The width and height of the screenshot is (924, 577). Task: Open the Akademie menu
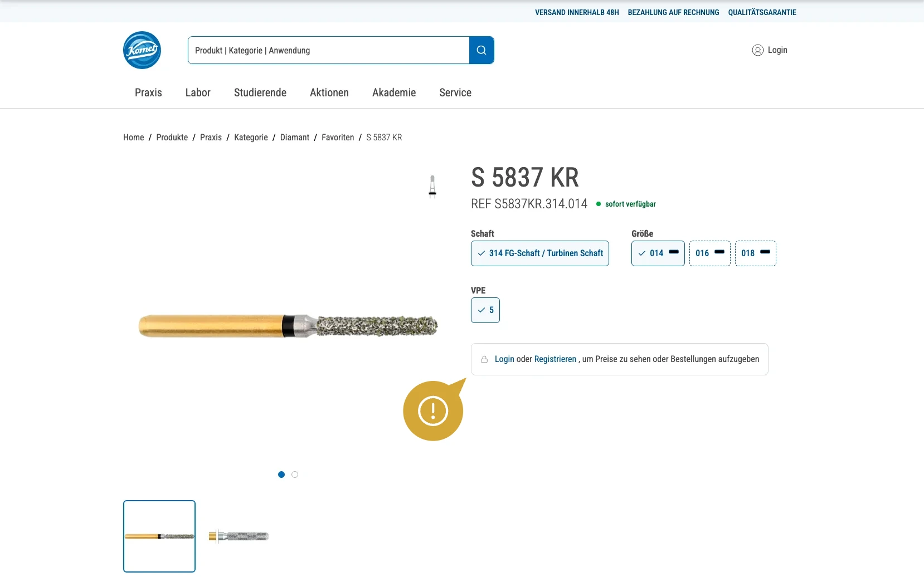click(394, 92)
